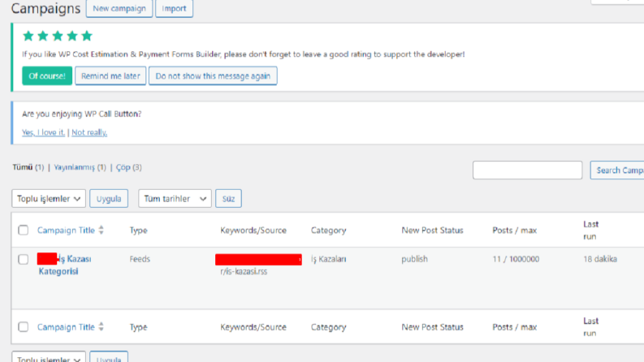Click the Süz filter button

228,199
